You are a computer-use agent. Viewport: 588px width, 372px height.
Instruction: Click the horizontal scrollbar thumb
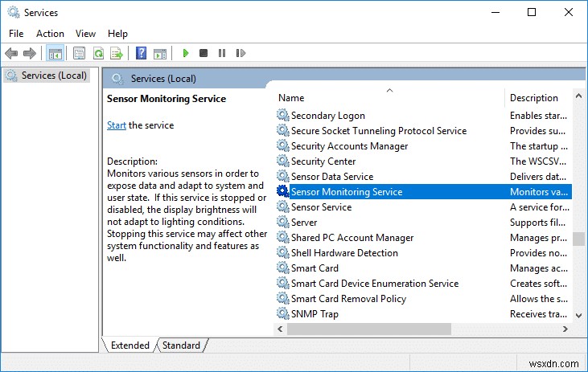coord(368,329)
